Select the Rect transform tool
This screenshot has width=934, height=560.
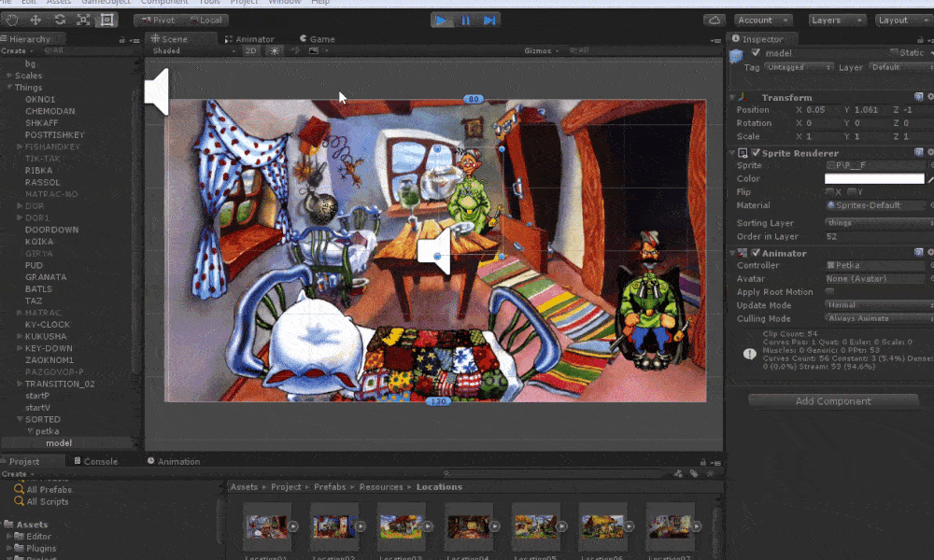(107, 20)
